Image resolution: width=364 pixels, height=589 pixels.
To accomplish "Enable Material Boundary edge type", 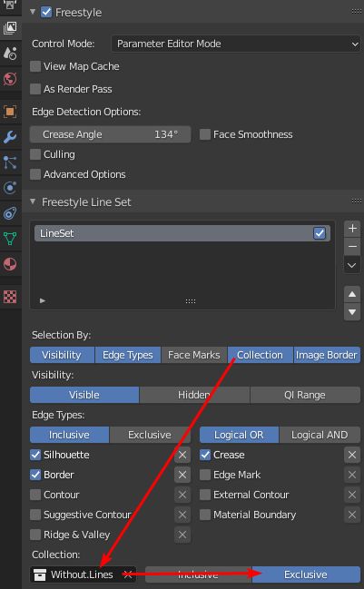I will click(205, 515).
